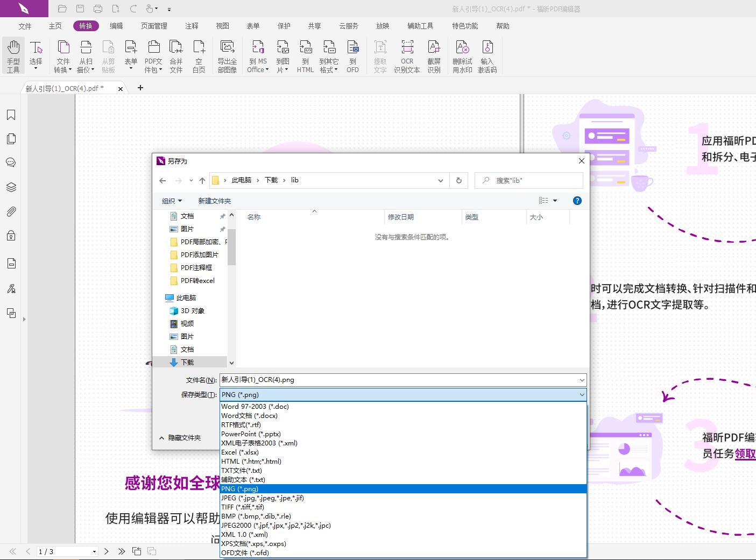Click the help question mark in the dialog

pos(577,200)
